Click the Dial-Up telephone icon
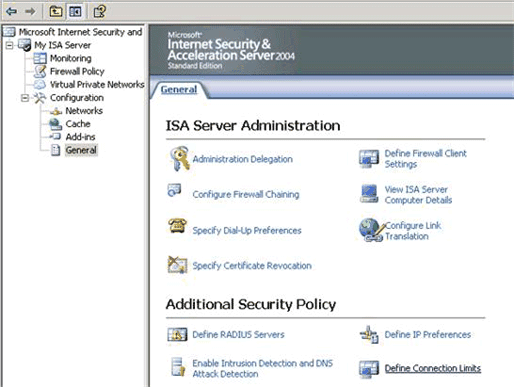Viewport: 514px width, 387px height. [177, 226]
